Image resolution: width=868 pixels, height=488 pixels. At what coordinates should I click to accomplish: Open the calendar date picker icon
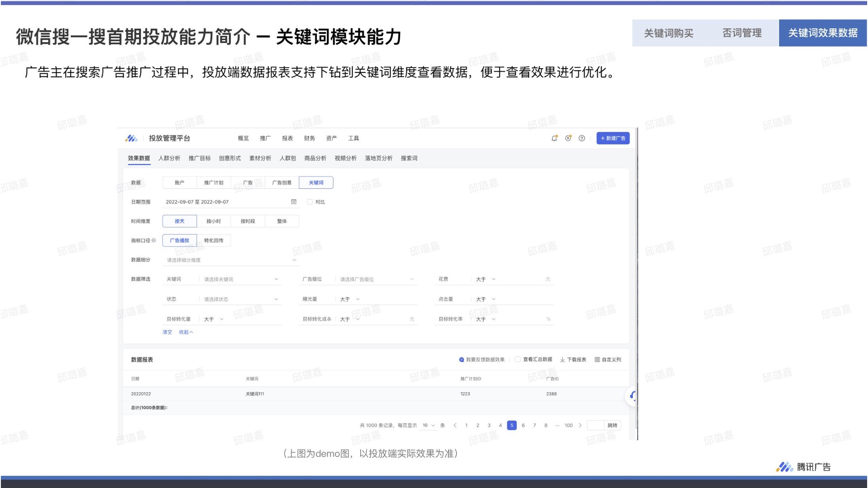click(294, 202)
